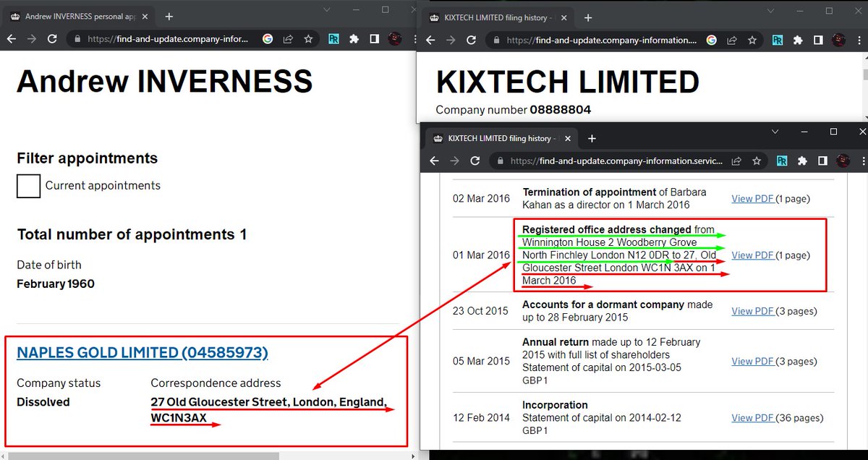Click the rear KIXTECH window address bar

601,41
